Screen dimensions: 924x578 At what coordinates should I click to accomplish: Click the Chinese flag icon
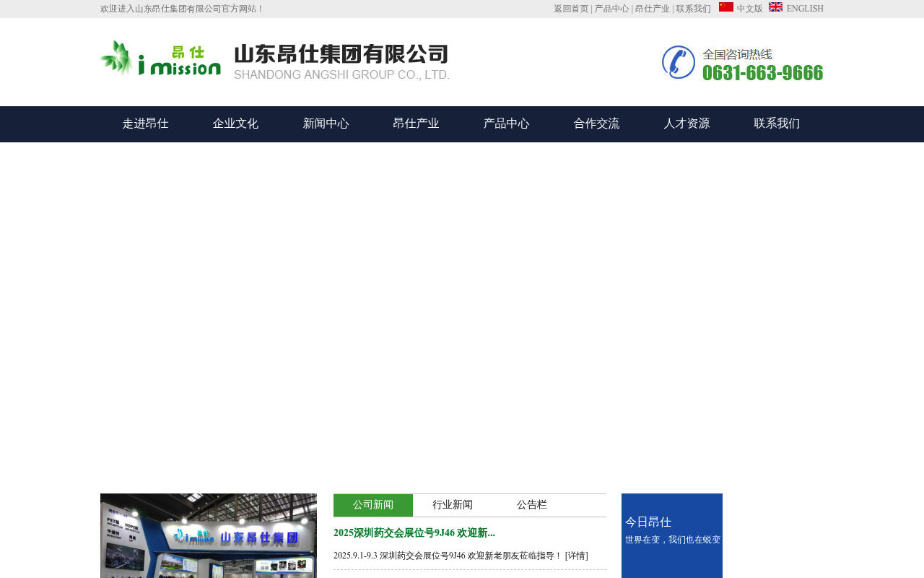point(725,7)
